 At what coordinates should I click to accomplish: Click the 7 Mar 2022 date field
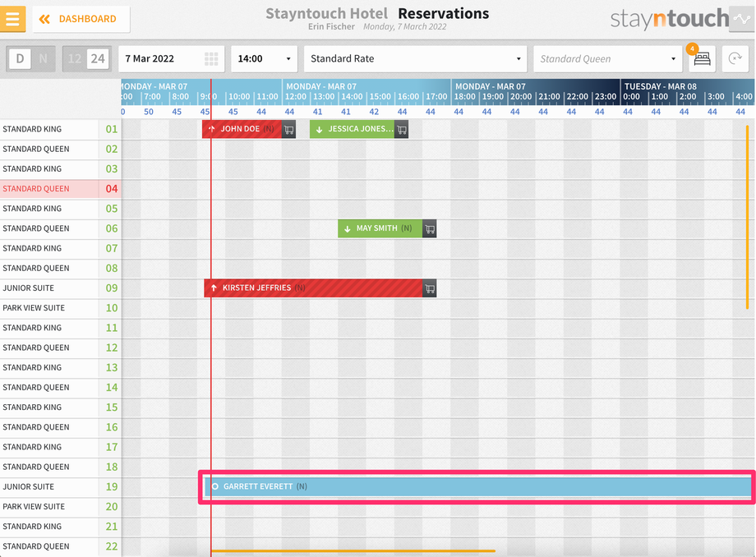(x=171, y=59)
